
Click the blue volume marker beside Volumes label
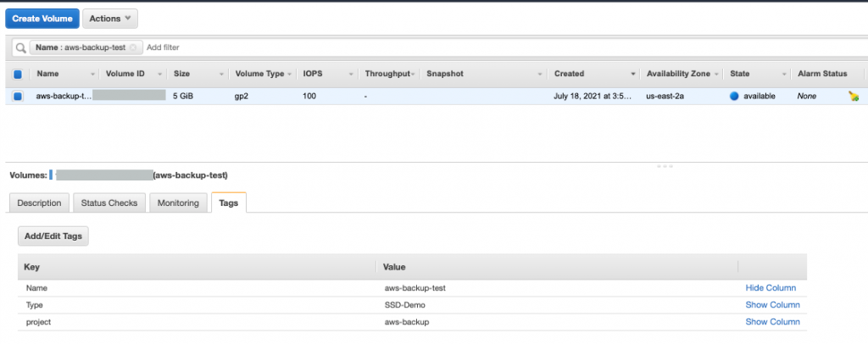[51, 175]
